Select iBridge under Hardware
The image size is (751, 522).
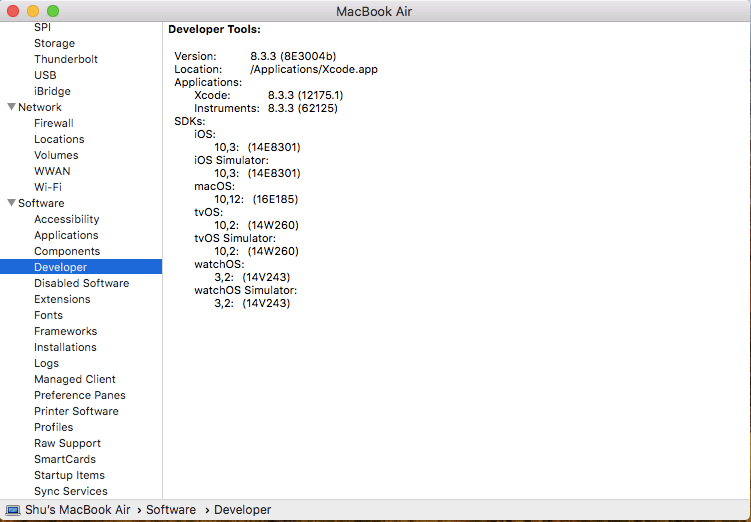coord(52,91)
